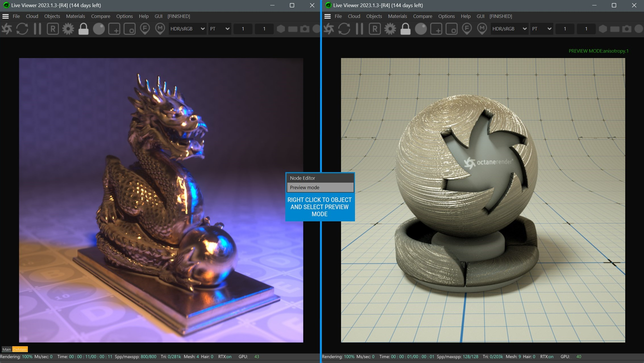Select material picker icon in right viewer
Image resolution: width=644 pixels, height=363 pixels.
[482, 29]
